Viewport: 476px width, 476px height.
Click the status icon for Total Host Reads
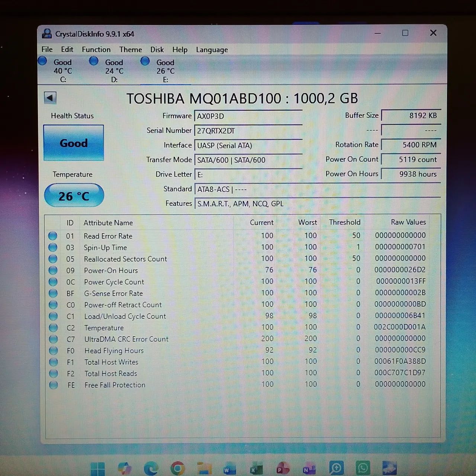54,373
